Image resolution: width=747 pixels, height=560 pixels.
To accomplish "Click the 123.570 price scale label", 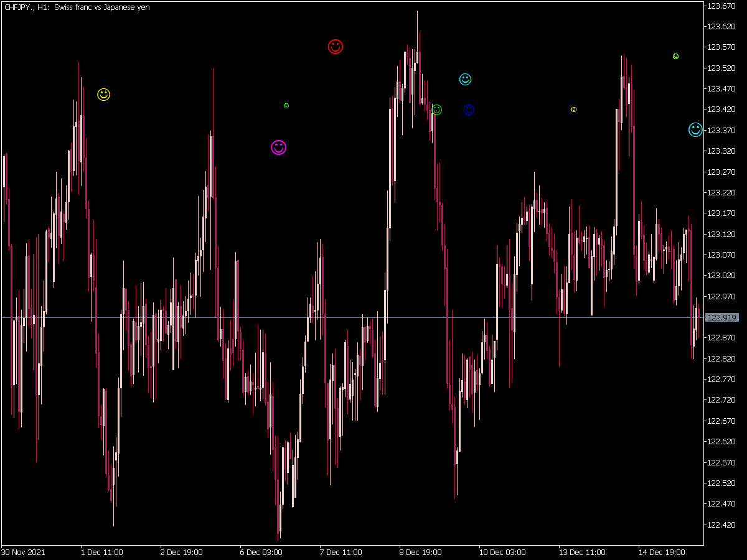I will [722, 47].
